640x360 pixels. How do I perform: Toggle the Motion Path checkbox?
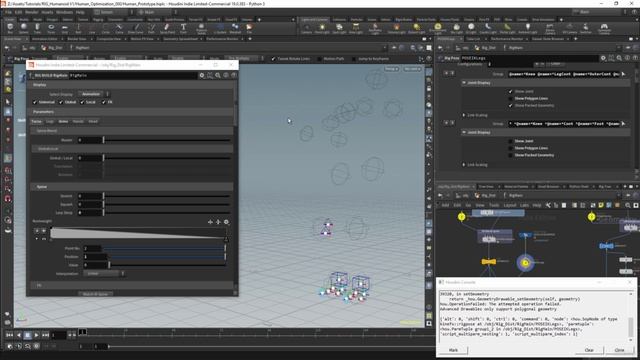click(x=319, y=59)
